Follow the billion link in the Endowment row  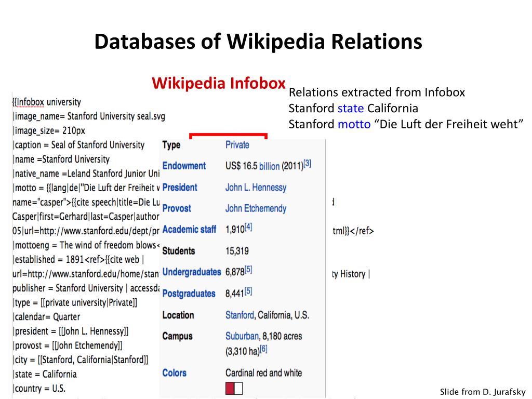(270, 166)
